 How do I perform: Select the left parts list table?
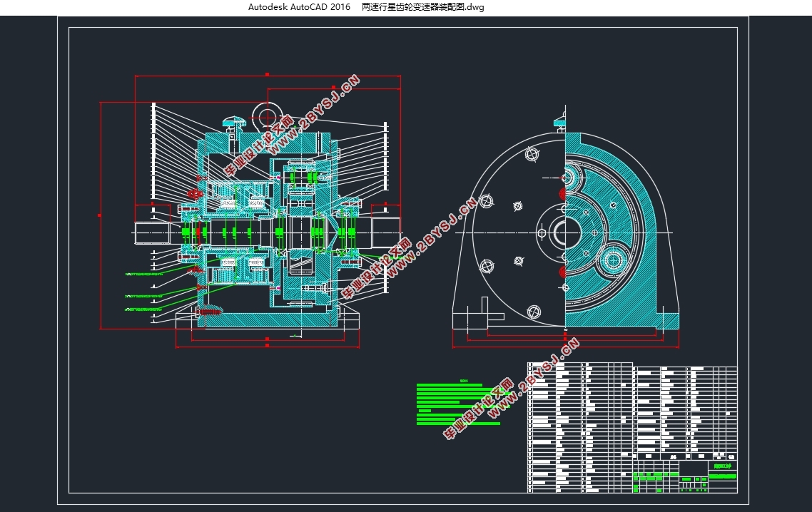(x=580, y=427)
